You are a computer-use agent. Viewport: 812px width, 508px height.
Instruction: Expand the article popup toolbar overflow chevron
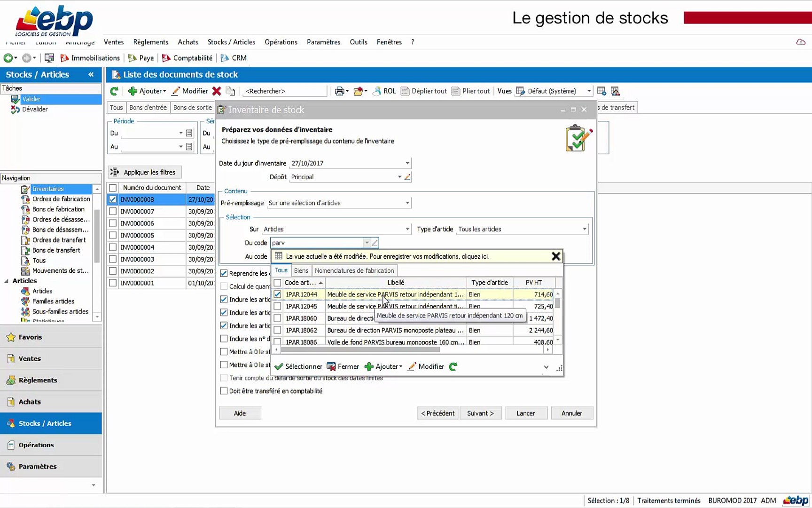click(546, 367)
